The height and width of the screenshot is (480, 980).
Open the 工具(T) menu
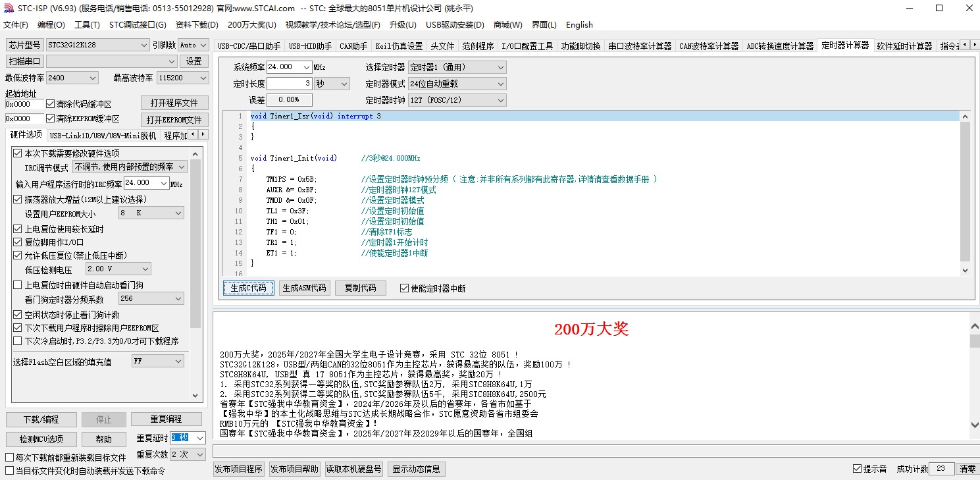(87, 25)
